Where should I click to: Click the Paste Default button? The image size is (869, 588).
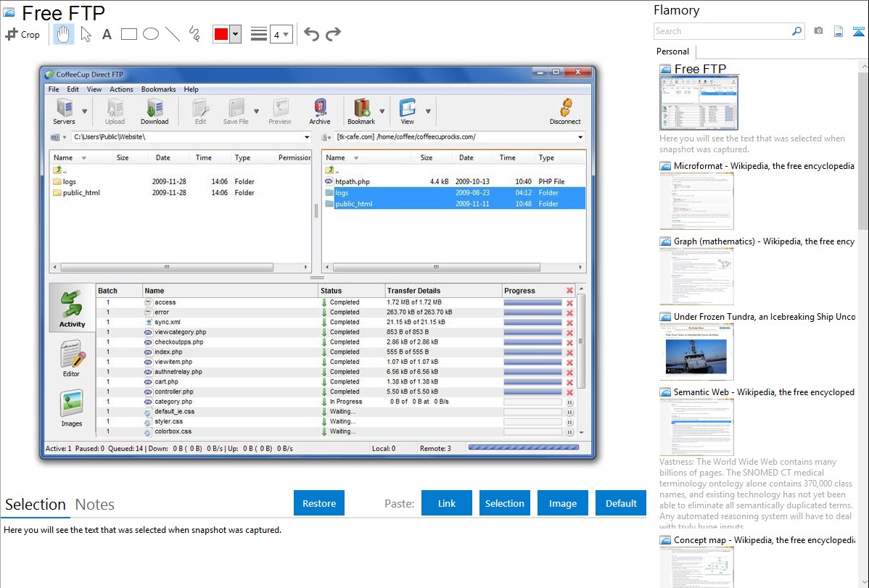[621, 503]
